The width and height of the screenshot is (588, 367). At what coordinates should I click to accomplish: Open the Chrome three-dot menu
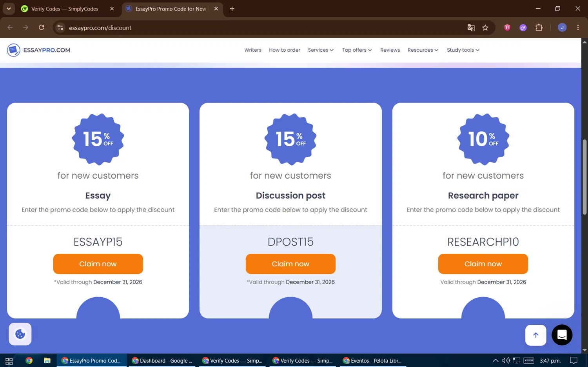coord(578,27)
